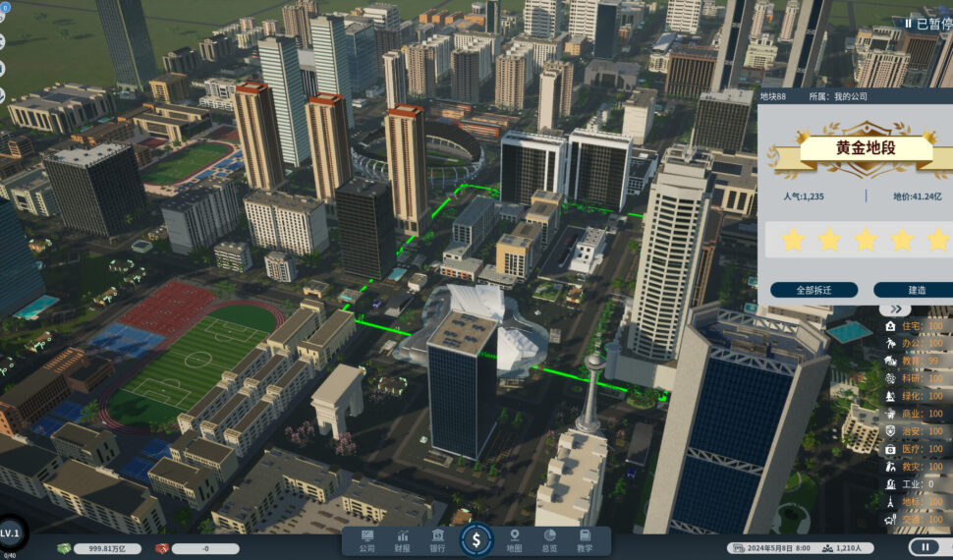953x560 pixels.
Task: Open the 教学 (Tutorial) menu
Action: [x=585, y=540]
